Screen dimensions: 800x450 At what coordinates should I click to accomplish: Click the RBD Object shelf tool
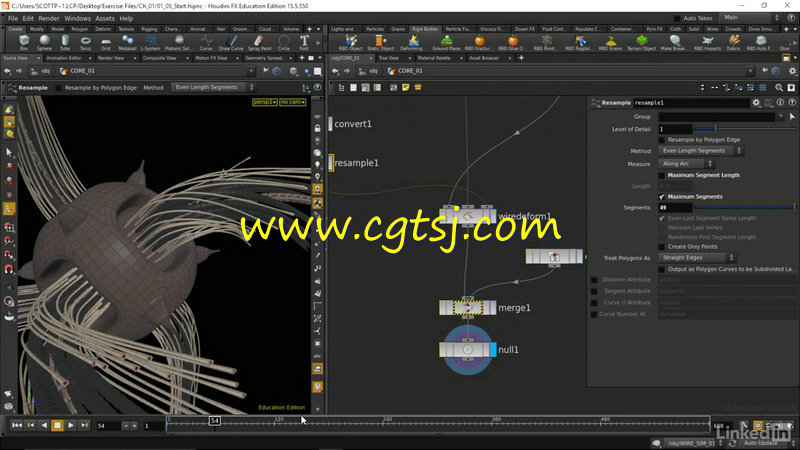[351, 42]
